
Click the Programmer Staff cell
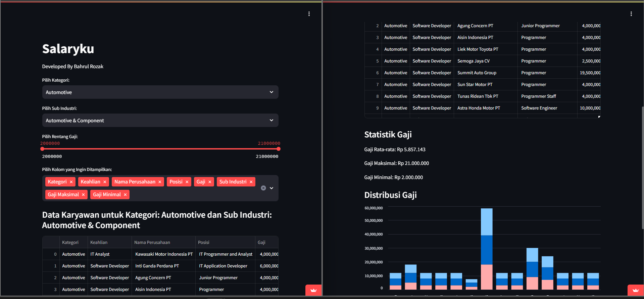pyautogui.click(x=547, y=96)
